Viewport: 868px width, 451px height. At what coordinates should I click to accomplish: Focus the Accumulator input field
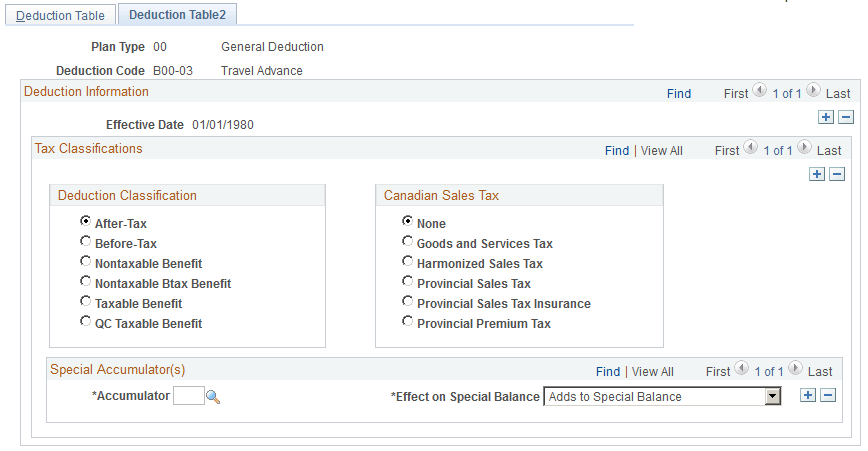(189, 396)
